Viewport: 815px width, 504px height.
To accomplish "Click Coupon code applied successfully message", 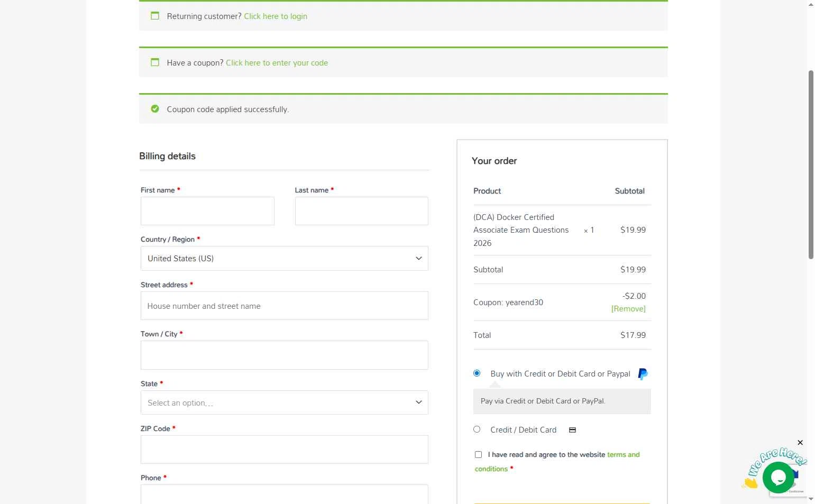I will tap(228, 109).
